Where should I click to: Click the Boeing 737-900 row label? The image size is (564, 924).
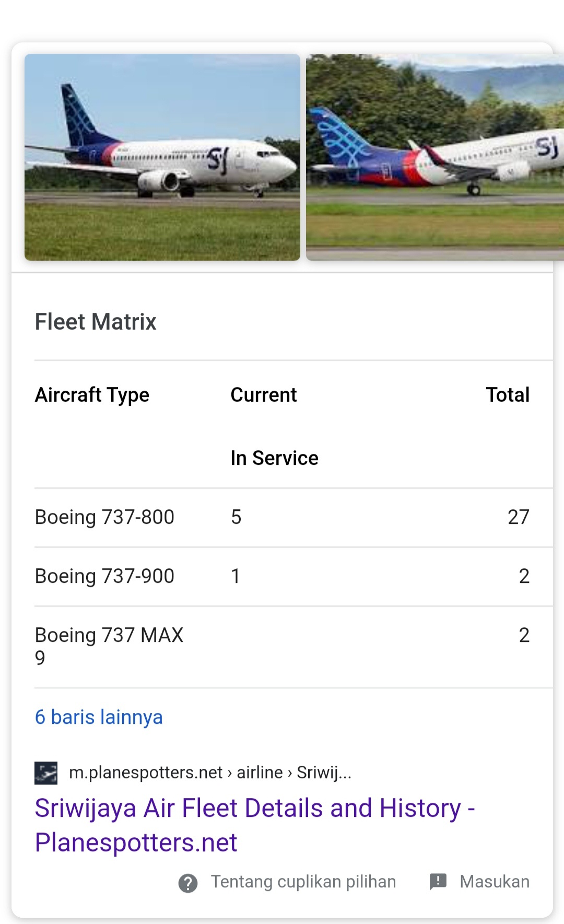pyautogui.click(x=104, y=576)
